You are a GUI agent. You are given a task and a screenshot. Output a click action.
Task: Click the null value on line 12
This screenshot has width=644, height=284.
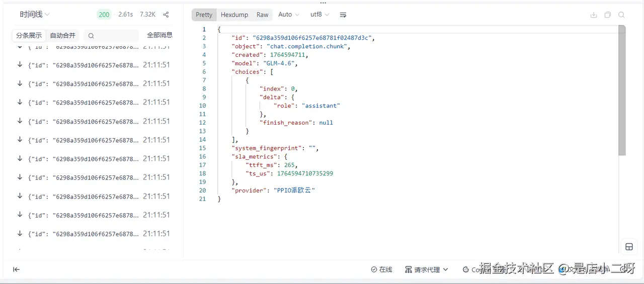point(326,123)
